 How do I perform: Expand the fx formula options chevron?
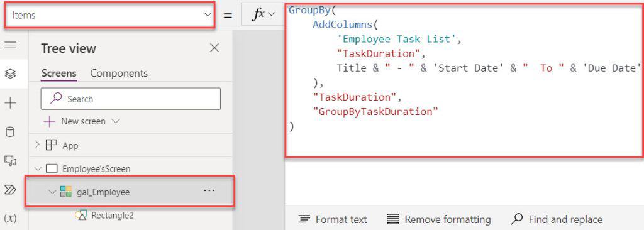pos(271,15)
